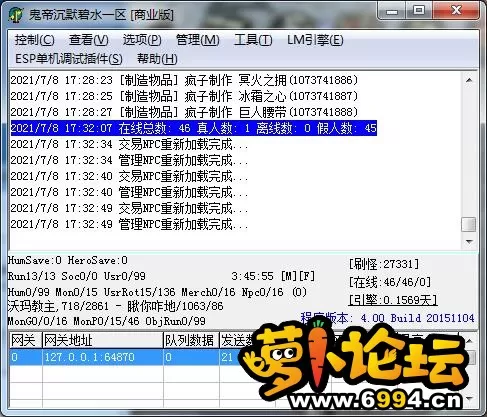
Task: Select 17:32:34 交易NPC重新加载完成 line
Action: pyautogui.click(x=129, y=144)
